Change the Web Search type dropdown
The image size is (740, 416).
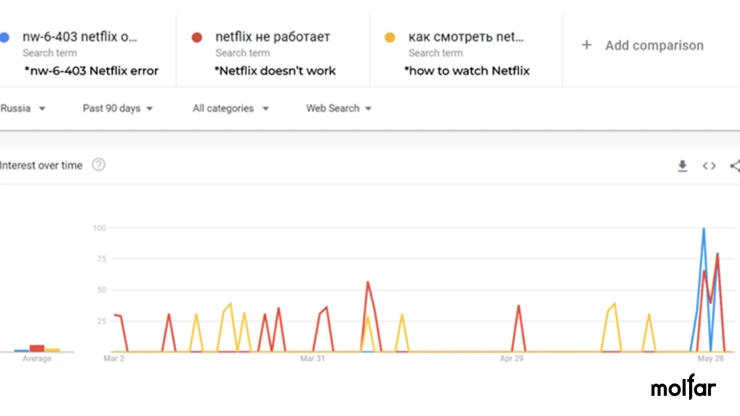(339, 108)
